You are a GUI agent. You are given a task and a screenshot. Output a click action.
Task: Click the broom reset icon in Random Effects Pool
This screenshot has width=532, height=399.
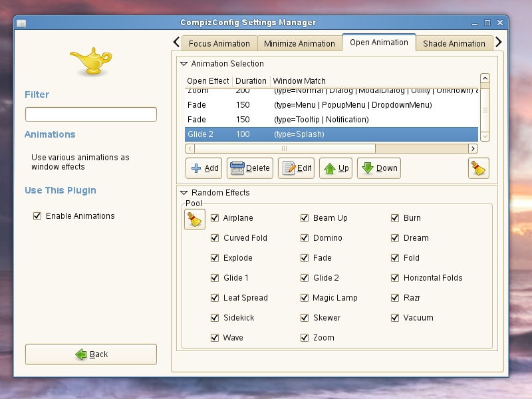[x=194, y=219]
